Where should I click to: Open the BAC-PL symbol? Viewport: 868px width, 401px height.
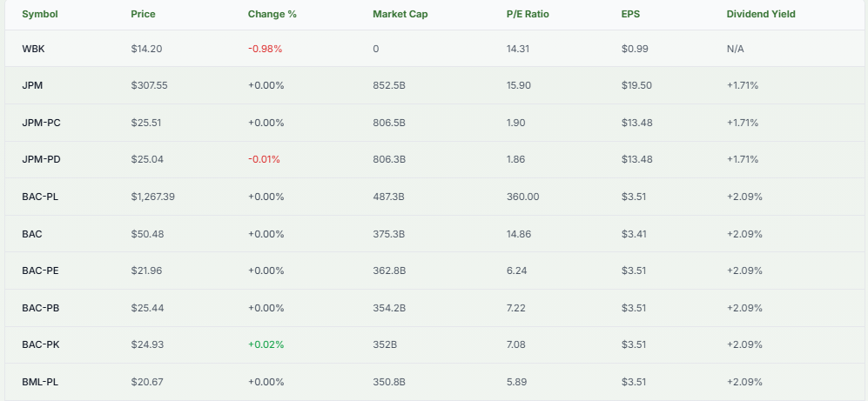(40, 197)
